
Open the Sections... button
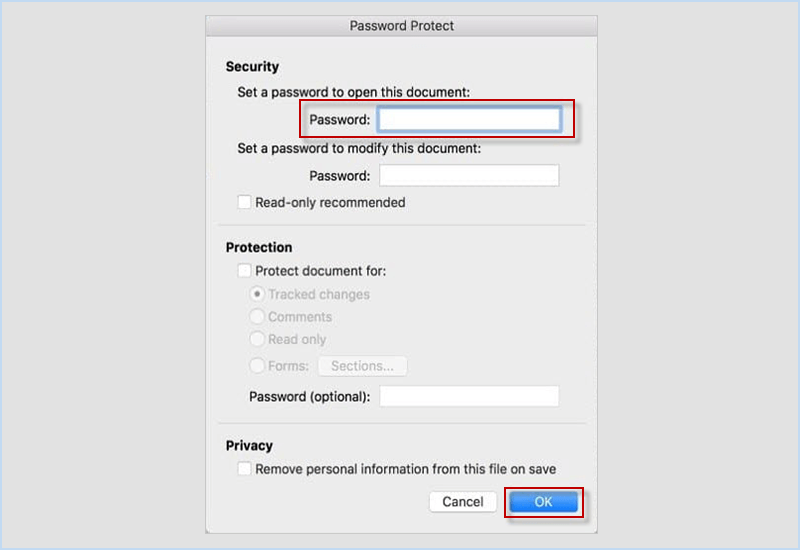(362, 366)
